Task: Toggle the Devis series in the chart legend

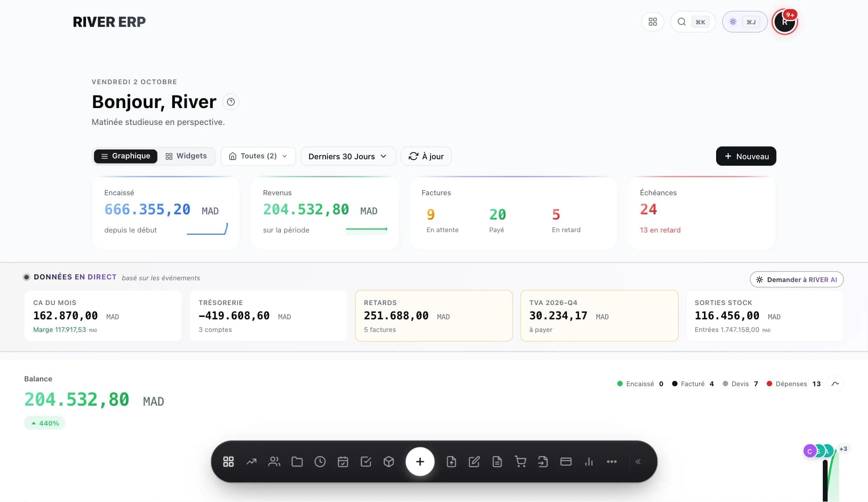Action: click(740, 384)
